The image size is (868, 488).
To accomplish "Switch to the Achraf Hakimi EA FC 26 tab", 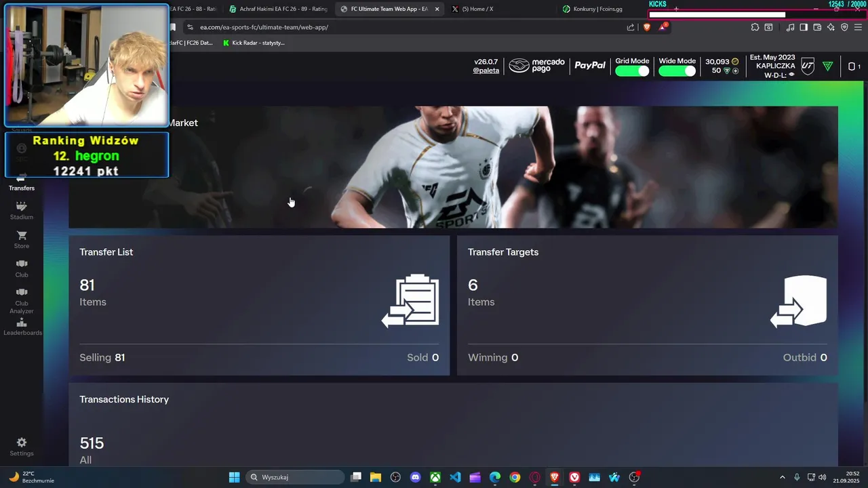I will click(x=278, y=9).
